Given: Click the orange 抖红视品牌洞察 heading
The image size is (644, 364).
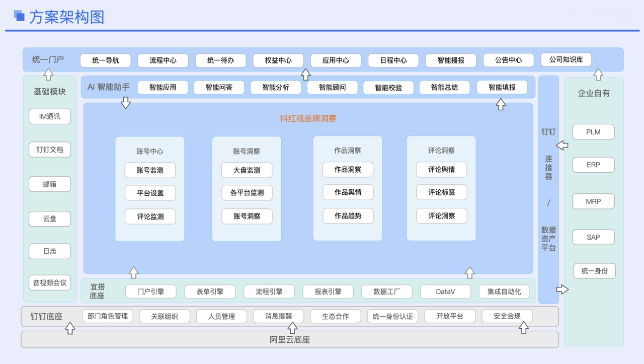Looking at the screenshot, I should click(307, 119).
